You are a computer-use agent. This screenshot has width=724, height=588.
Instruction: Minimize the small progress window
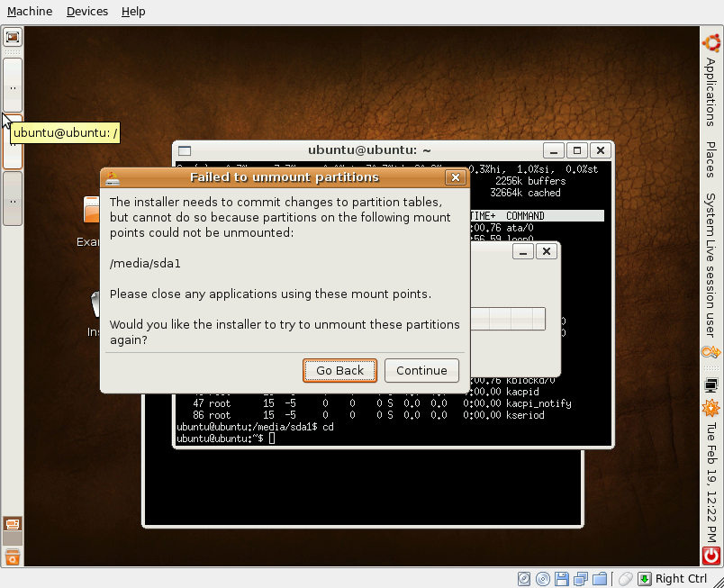(523, 251)
